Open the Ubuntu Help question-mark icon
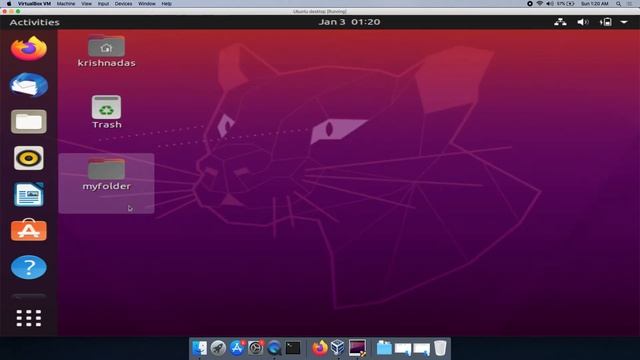This screenshot has height=360, width=640. tap(29, 267)
